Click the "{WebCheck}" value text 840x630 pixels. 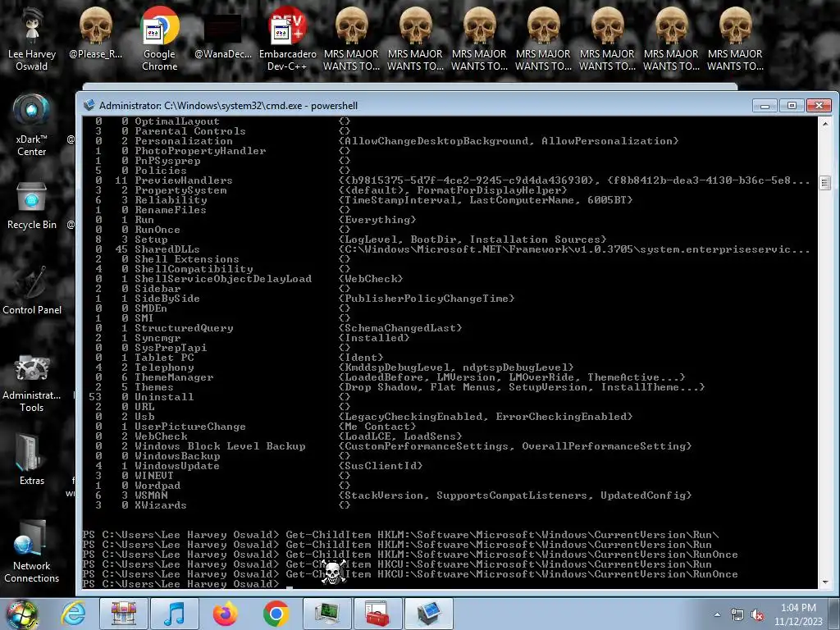[x=371, y=279]
